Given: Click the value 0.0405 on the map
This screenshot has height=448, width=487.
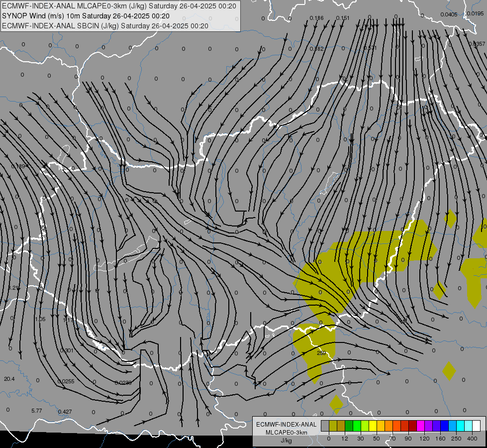Looking at the screenshot, I should 449,14.
